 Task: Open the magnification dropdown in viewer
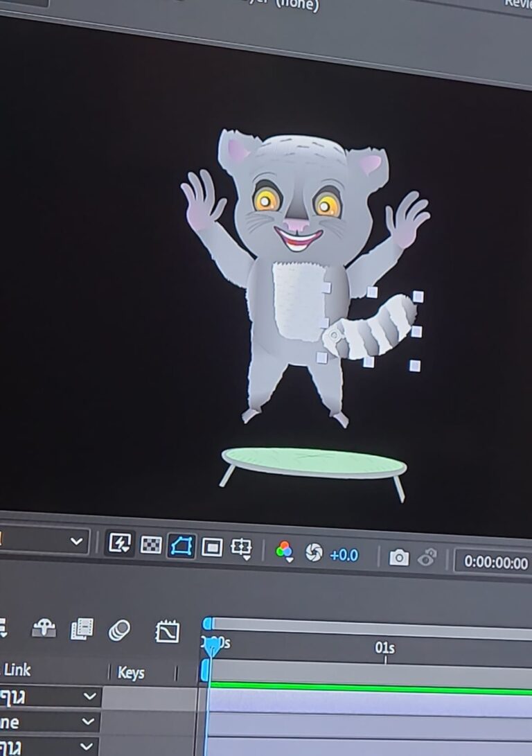pyautogui.click(x=76, y=541)
